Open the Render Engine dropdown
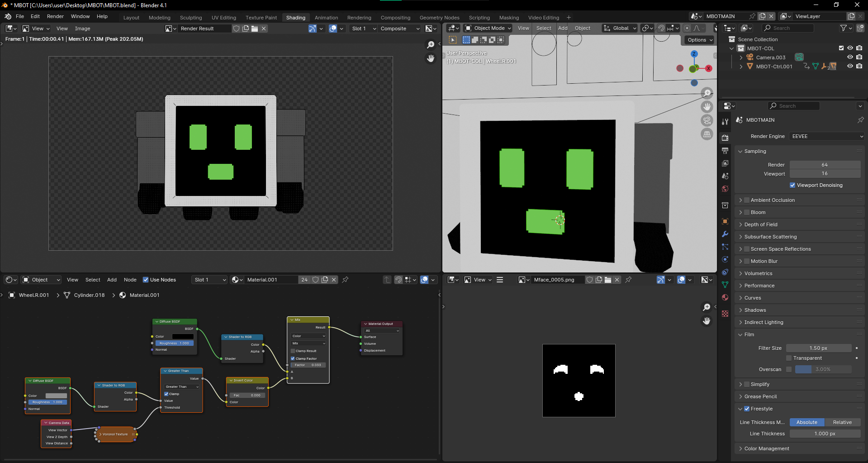This screenshot has height=463, width=868. click(827, 136)
